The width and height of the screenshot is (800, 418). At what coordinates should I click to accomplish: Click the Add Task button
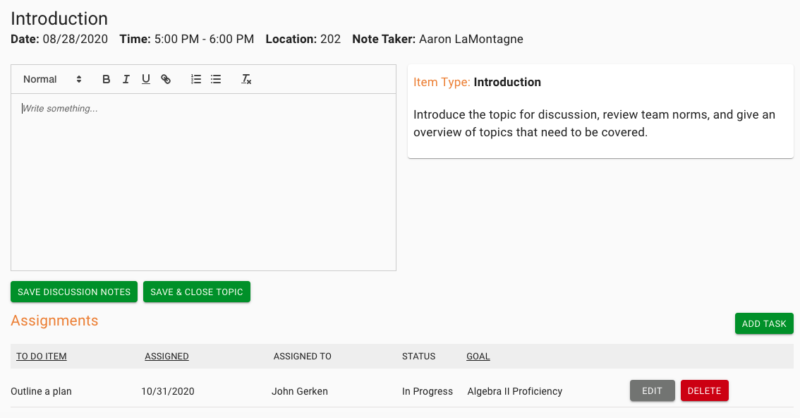click(764, 324)
